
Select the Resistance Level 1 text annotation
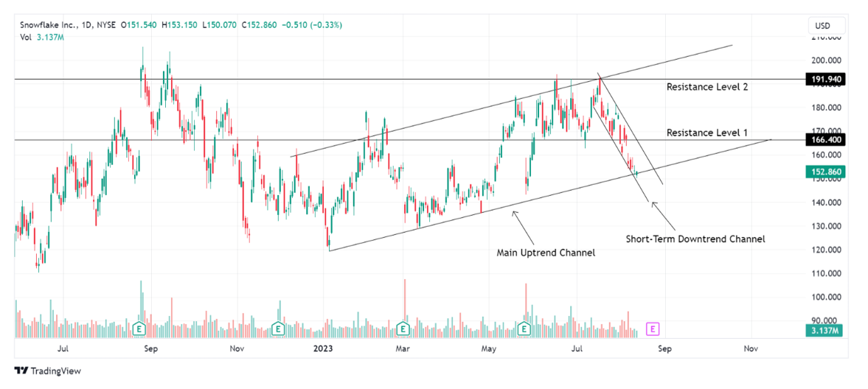706,133
